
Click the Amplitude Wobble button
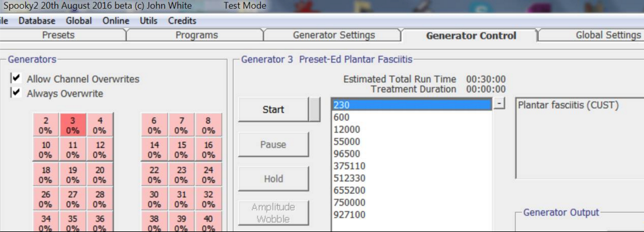point(274,213)
